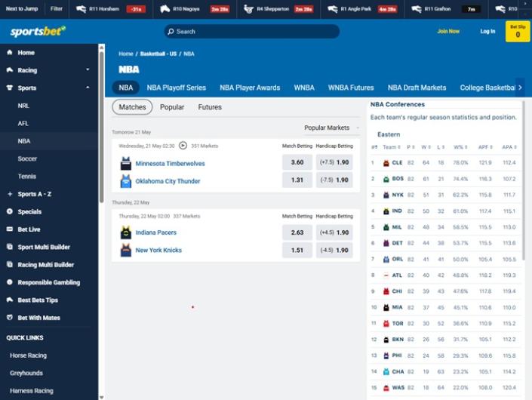Open the Popular Markets dropdown
Viewport: 532px width, 400px height.
pos(331,128)
